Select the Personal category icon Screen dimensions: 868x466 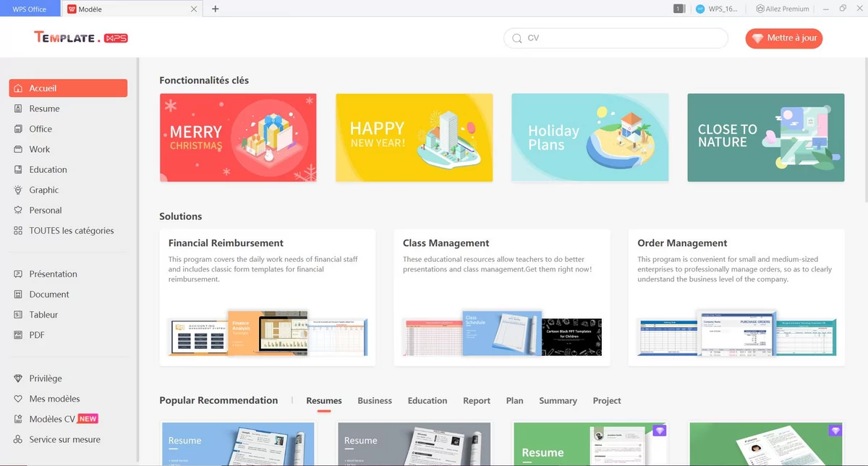18,210
